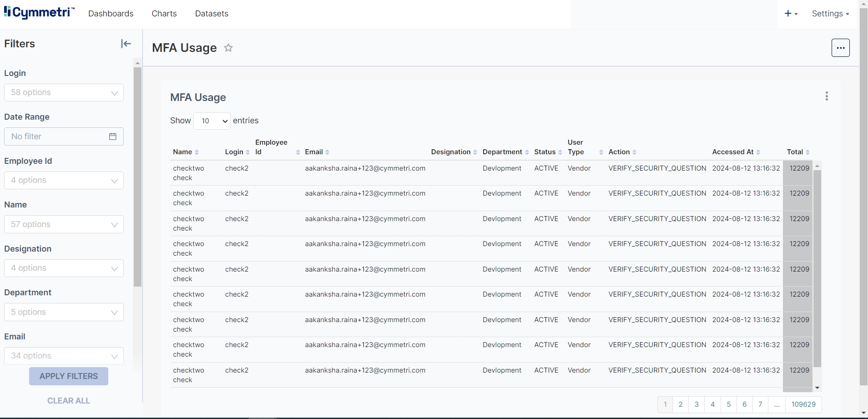Go to the Dashboards tab

click(111, 14)
